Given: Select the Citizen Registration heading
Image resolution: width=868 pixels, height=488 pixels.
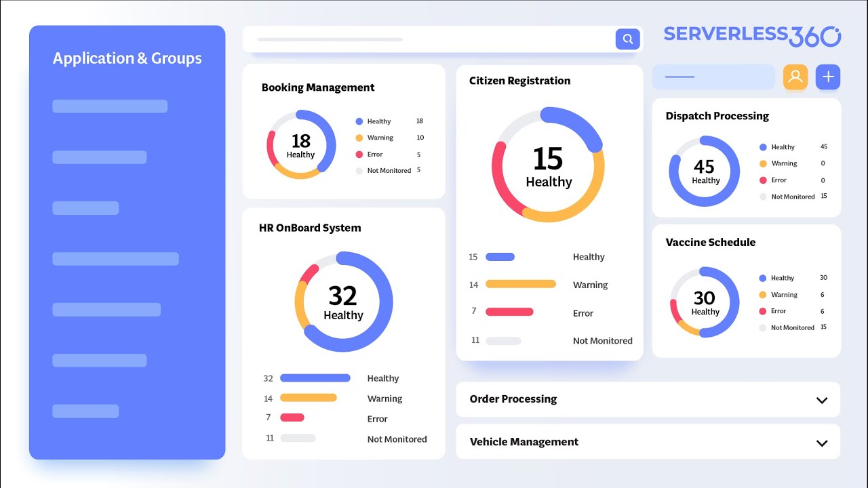Looking at the screenshot, I should click(x=519, y=81).
